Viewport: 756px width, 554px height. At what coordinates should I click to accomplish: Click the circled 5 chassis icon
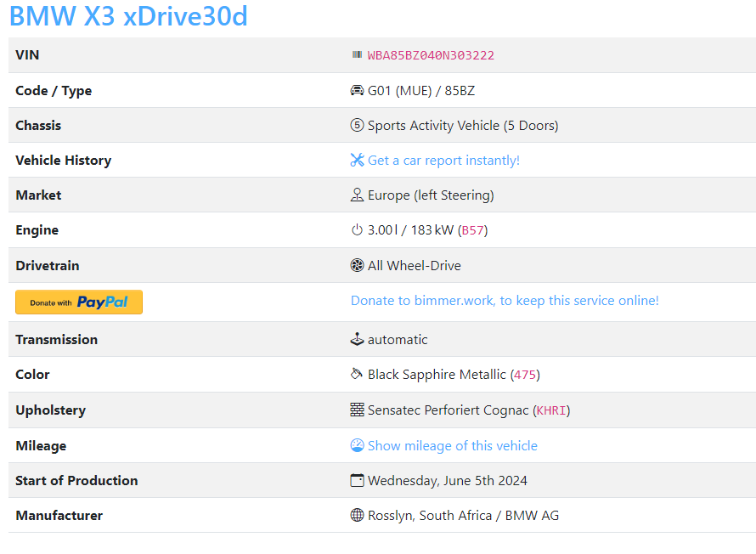[x=358, y=125]
